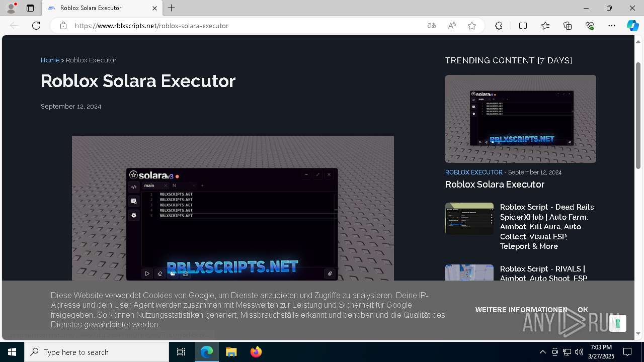Open the Favorites list

coord(545,26)
